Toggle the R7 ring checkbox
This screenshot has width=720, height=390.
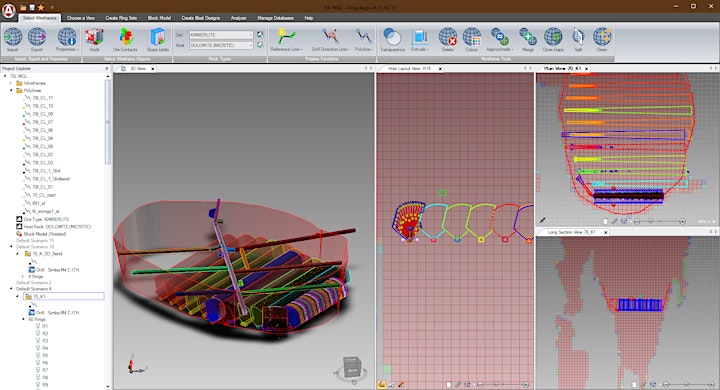pyautogui.click(x=39, y=370)
